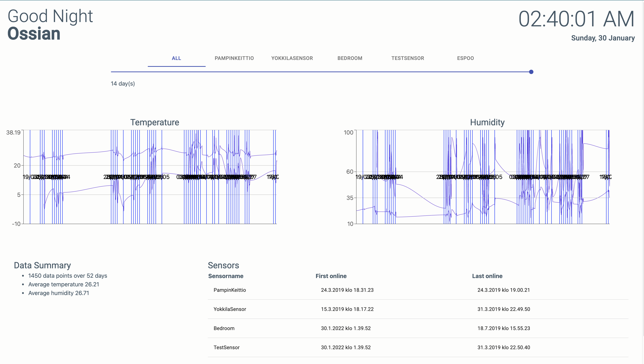
Task: Click the days range slider handle
Action: click(531, 72)
